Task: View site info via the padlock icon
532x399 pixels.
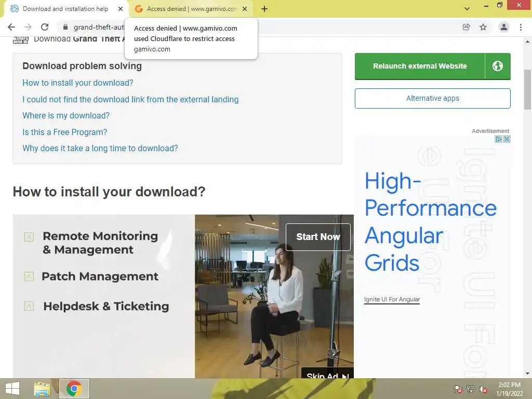Action: coord(65,27)
